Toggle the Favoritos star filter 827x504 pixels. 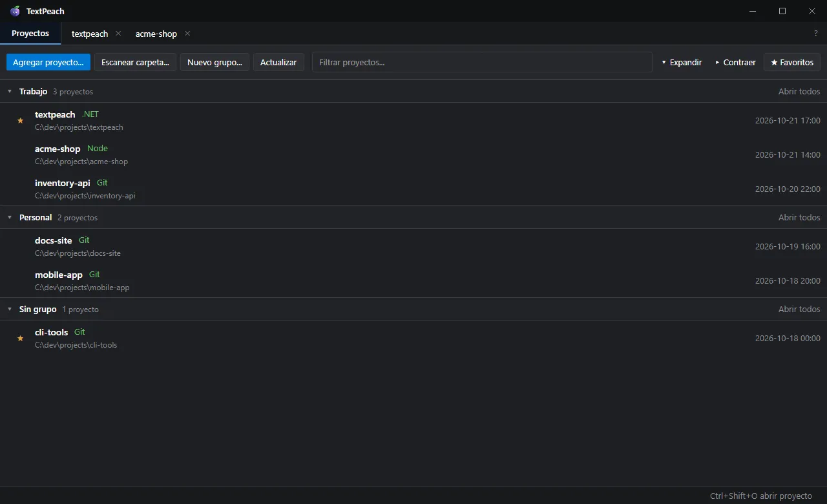(x=792, y=62)
